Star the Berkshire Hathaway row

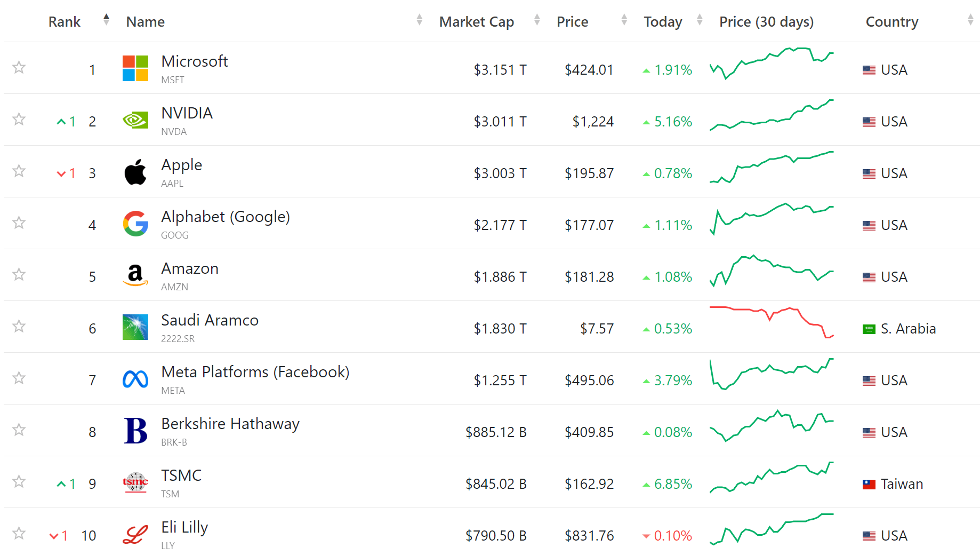(19, 430)
